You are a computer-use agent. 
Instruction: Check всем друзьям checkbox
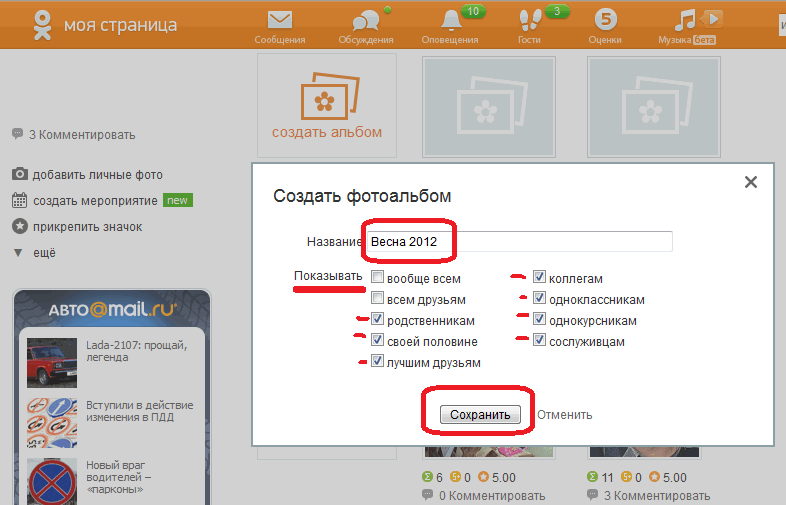pyautogui.click(x=377, y=298)
